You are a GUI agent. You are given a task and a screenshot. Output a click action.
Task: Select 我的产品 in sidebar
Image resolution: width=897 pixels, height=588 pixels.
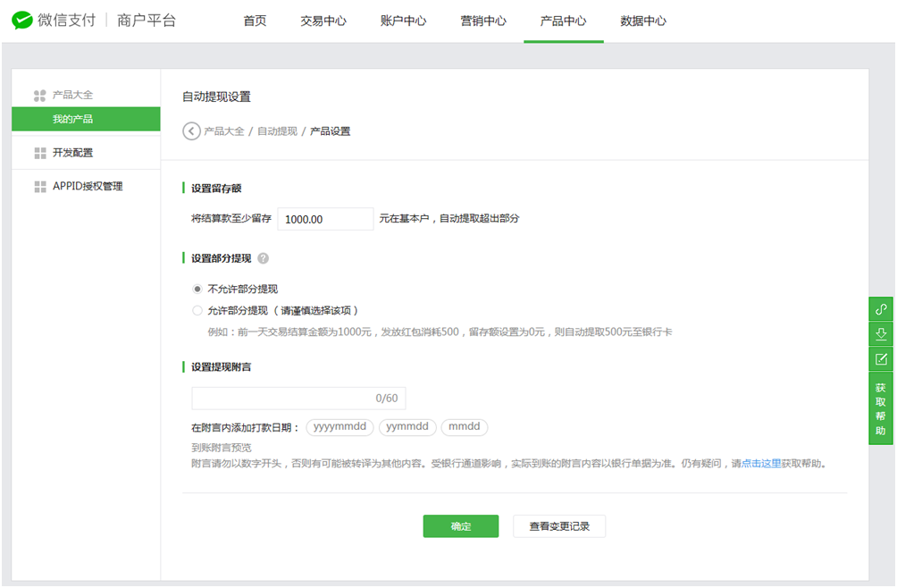coord(86,119)
